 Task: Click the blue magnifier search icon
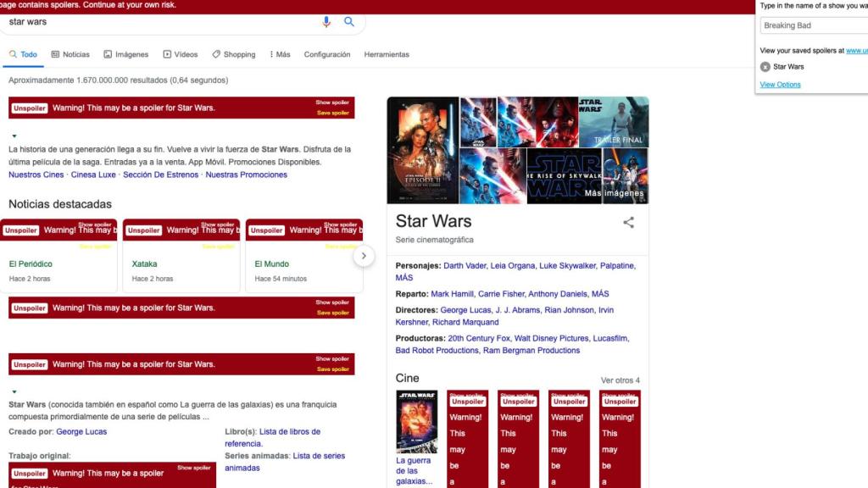pyautogui.click(x=348, y=21)
